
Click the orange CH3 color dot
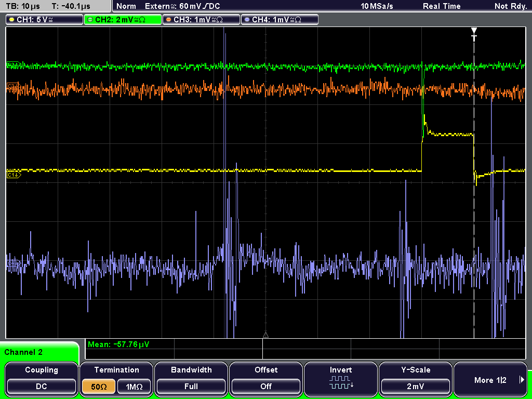click(169, 20)
